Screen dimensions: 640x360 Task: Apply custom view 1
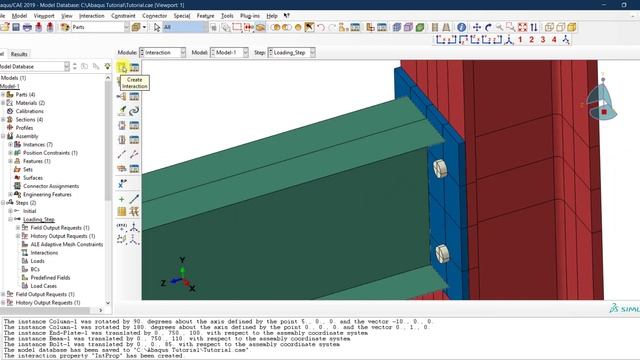point(520,40)
